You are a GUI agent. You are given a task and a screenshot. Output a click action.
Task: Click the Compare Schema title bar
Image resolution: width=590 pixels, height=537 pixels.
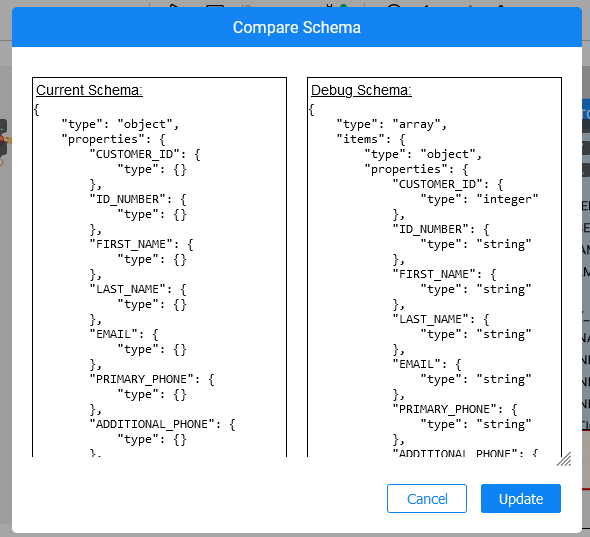pyautogui.click(x=297, y=27)
